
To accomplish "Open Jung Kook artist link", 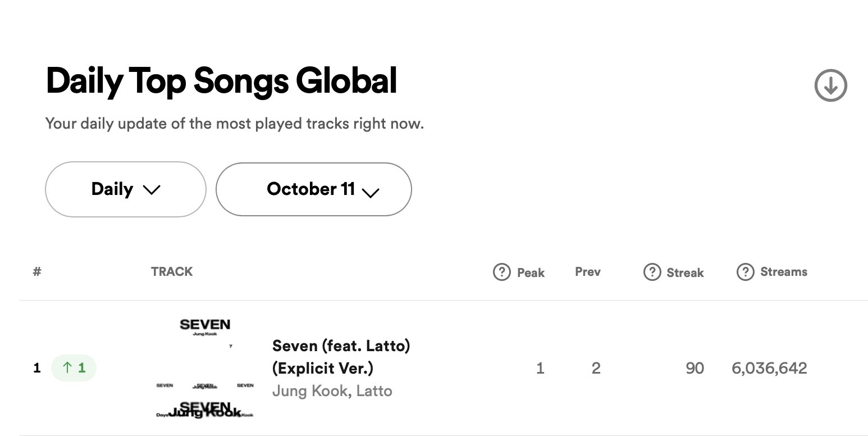I will tap(308, 391).
